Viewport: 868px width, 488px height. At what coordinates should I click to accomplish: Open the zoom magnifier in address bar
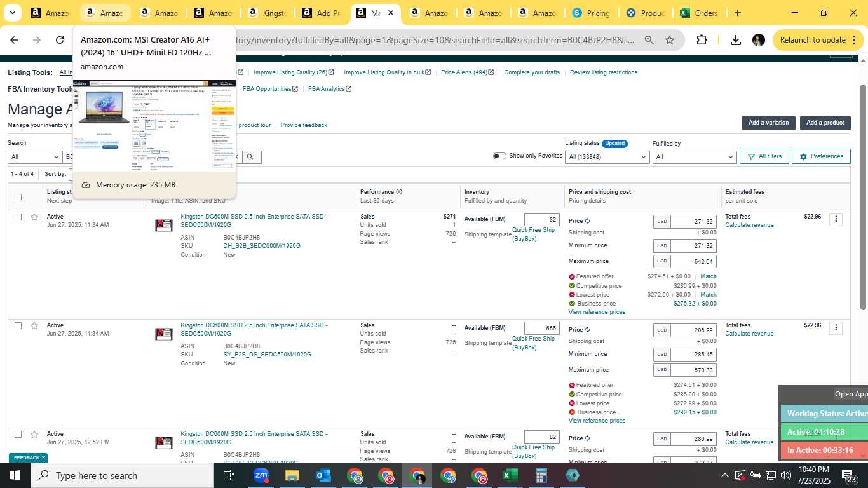pyautogui.click(x=649, y=40)
